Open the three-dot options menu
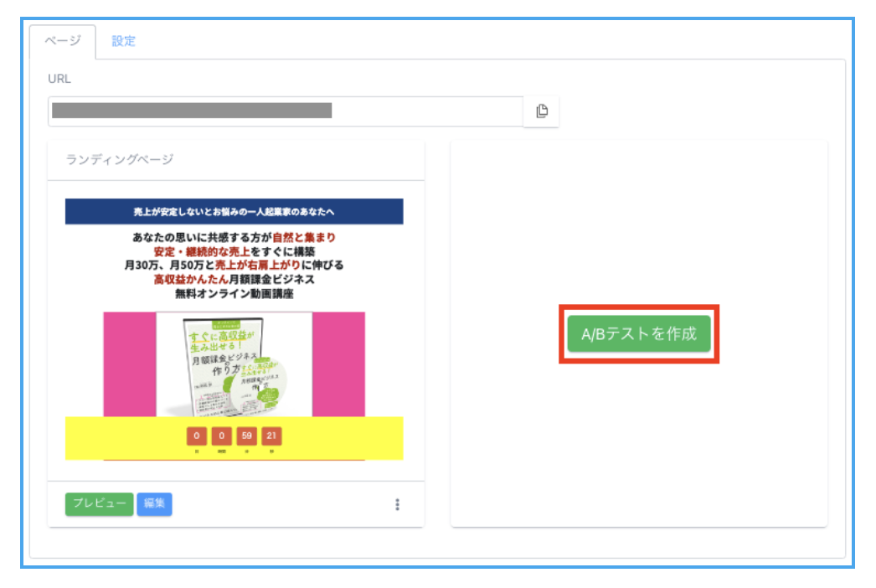The height and width of the screenshot is (588, 876). point(397,504)
